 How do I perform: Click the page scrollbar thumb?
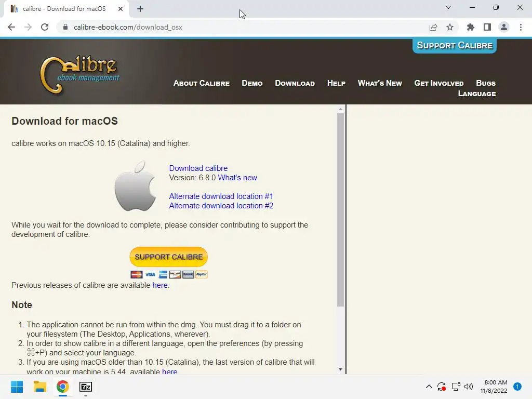[341, 210]
